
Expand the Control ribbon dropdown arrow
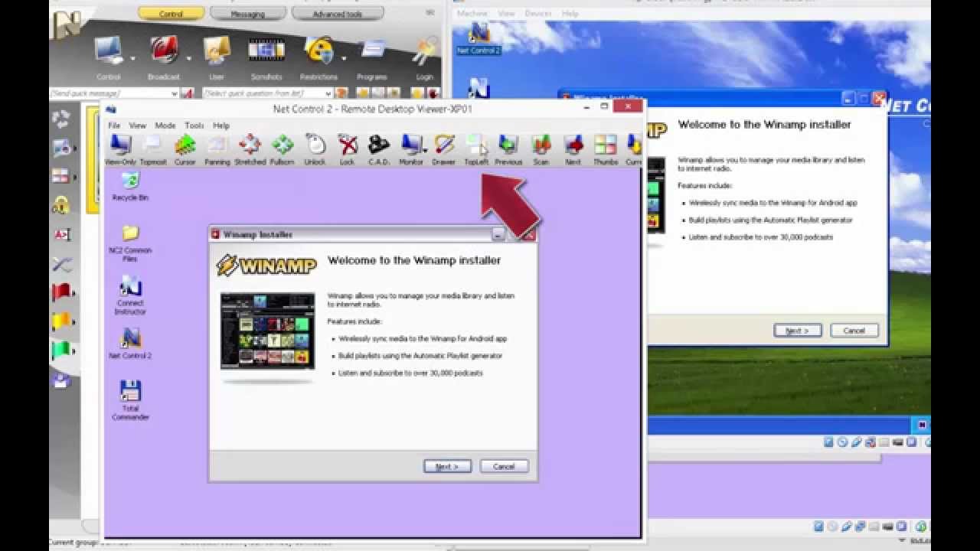pos(132,58)
